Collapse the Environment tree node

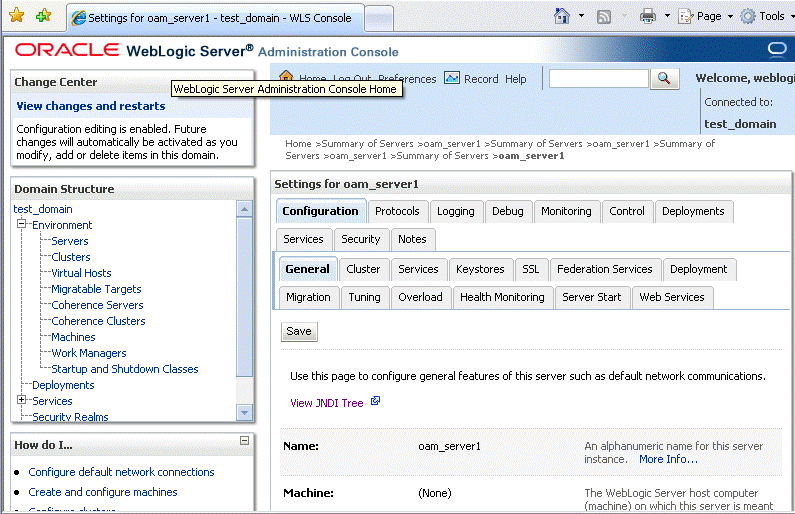coord(21,224)
